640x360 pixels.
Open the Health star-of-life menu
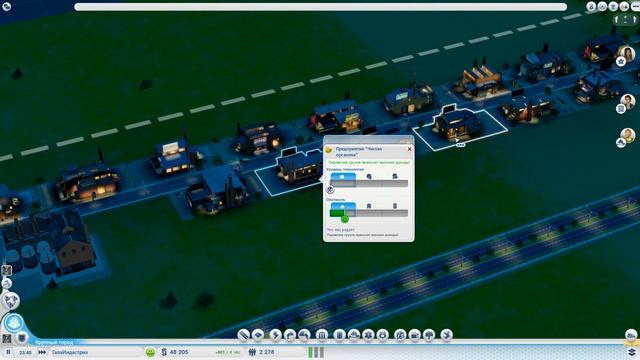click(368, 335)
